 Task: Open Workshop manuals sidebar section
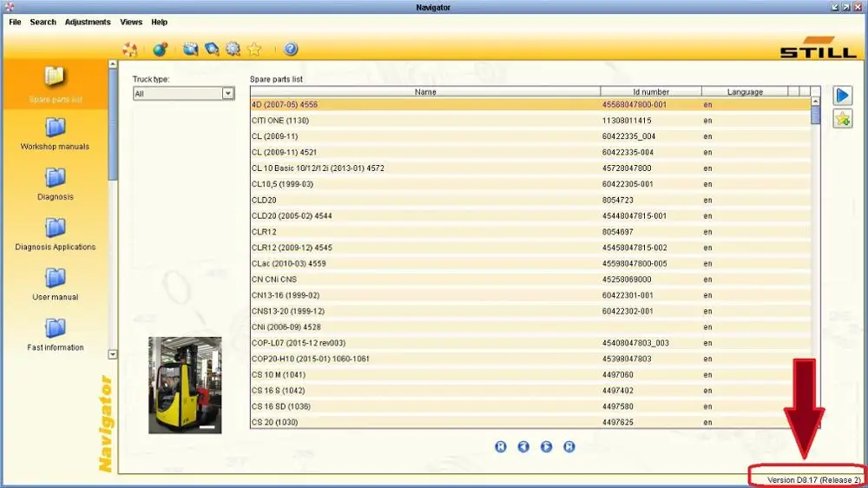click(55, 134)
